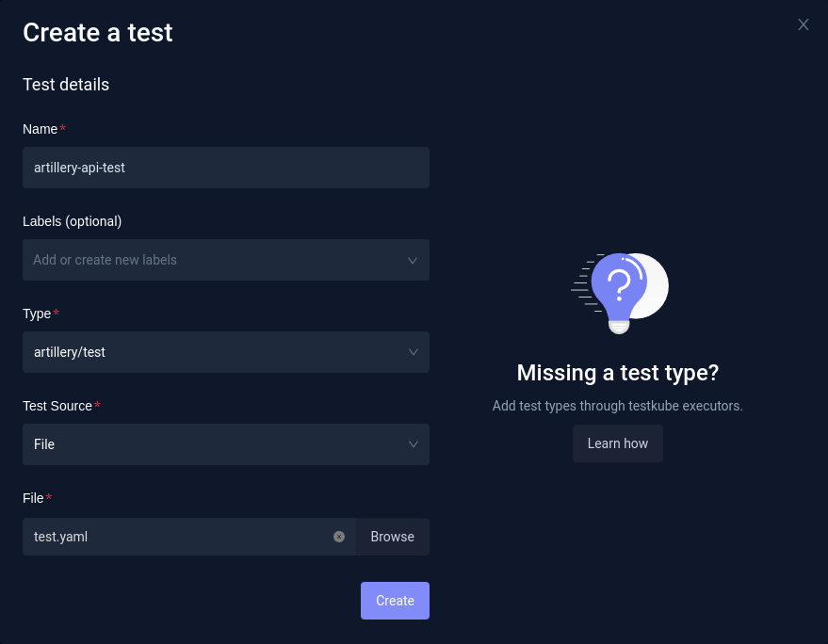Click the chevron arrow in Test Source field
Screen dimensions: 828x644
413,444
